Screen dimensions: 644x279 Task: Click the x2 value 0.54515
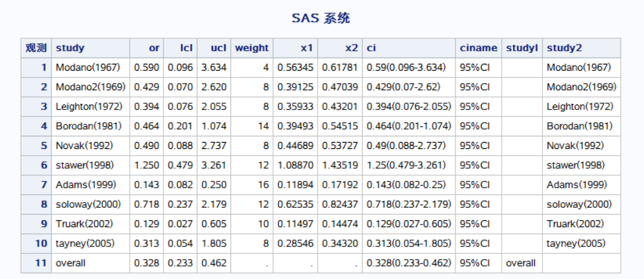340,126
